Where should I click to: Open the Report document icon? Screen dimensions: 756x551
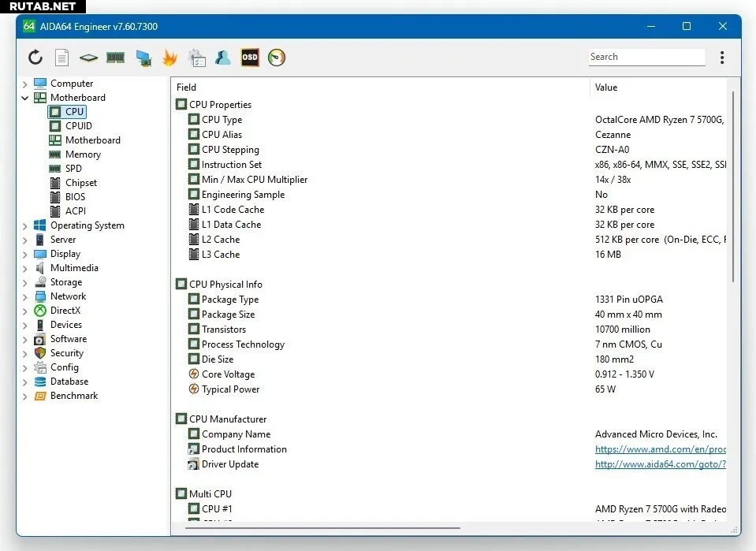tap(61, 58)
